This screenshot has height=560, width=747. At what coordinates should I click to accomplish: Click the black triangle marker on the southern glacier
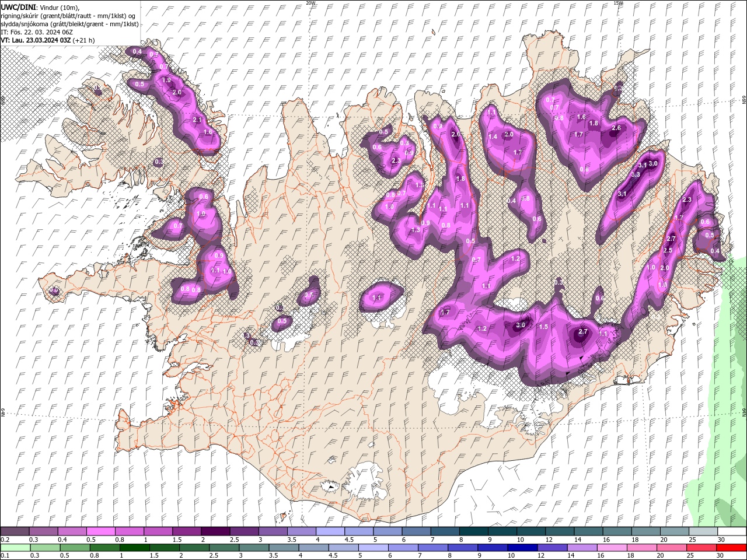click(x=331, y=487)
